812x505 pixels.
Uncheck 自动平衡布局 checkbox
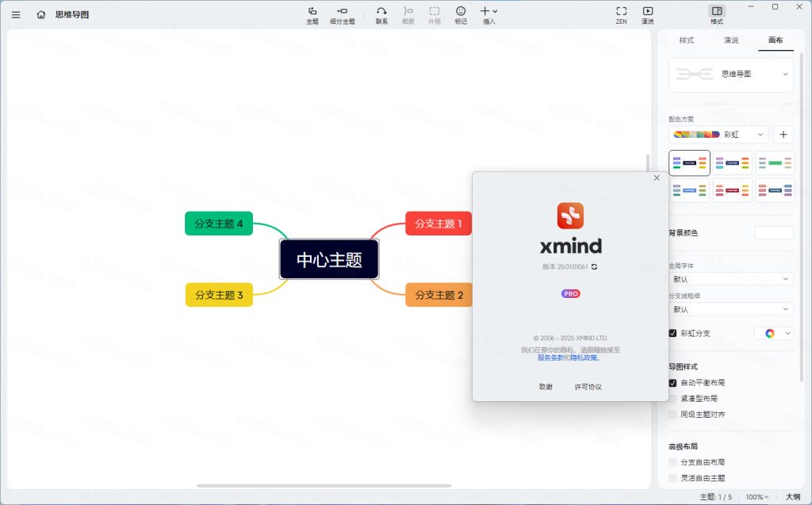pos(672,383)
